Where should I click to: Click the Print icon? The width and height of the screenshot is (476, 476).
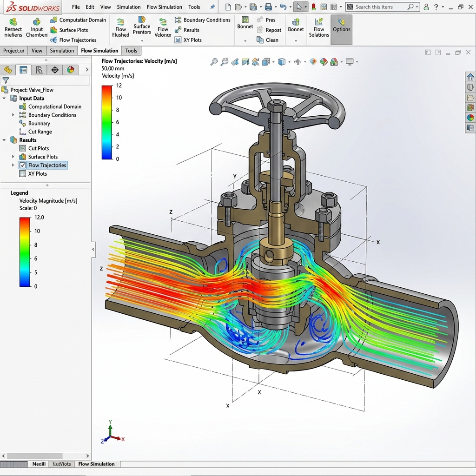(x=268, y=7)
